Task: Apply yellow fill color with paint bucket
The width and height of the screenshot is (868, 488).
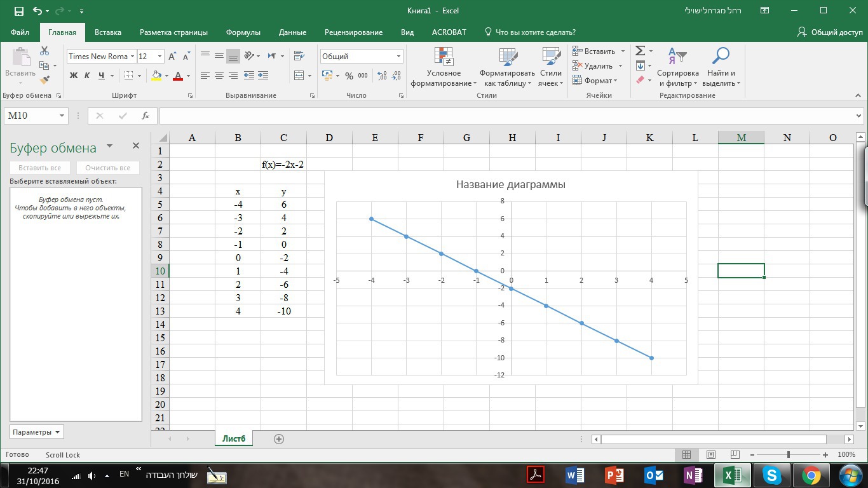Action: [156, 76]
